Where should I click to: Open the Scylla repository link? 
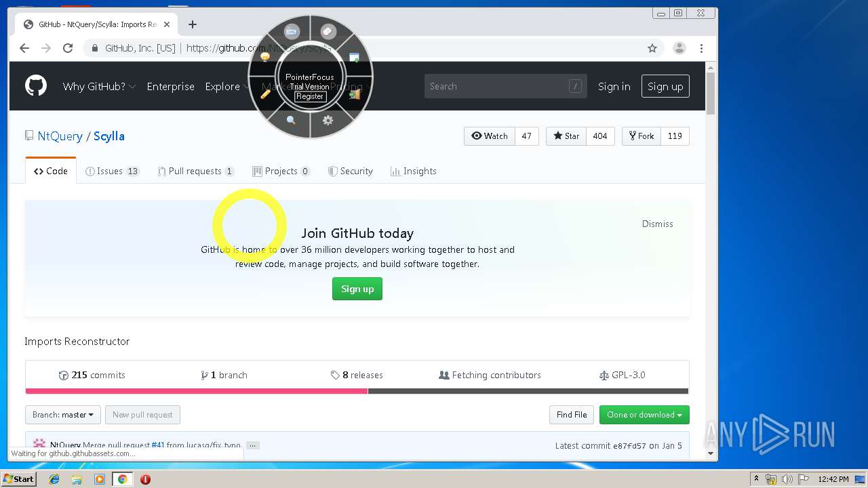[109, 136]
